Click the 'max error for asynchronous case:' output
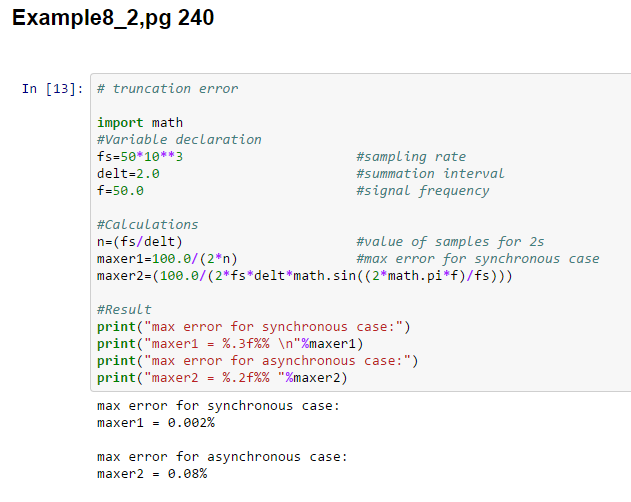 pos(222,457)
